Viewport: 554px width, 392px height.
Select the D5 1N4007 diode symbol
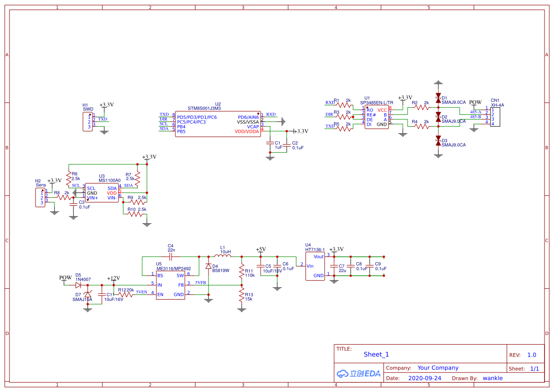[x=78, y=285]
